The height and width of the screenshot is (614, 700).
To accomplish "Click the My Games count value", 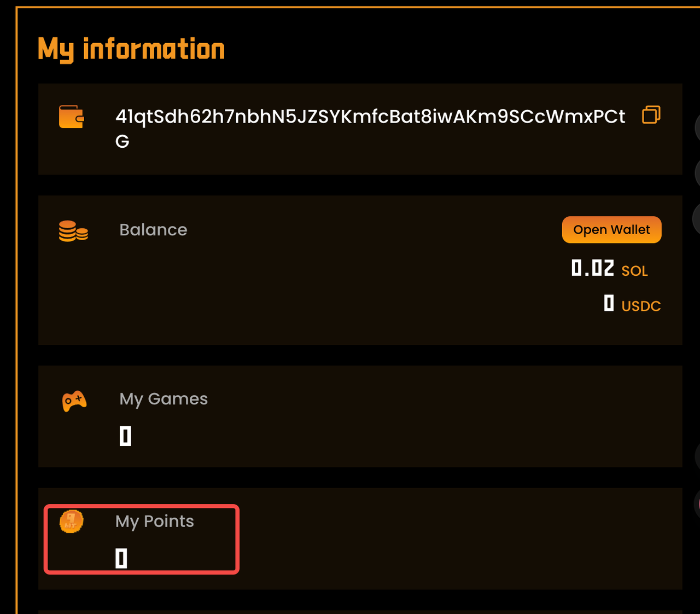I will coord(125,436).
